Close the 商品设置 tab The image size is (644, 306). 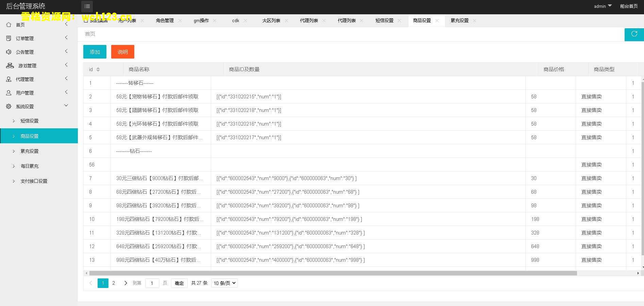pos(437,21)
